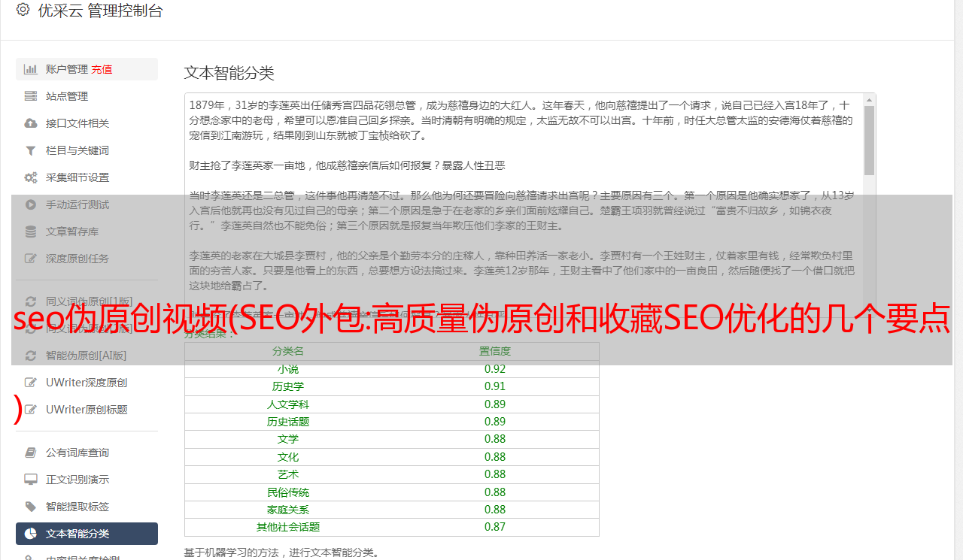Click the text area scrollbar up arrow
Screen dimensions: 963x560
(x=870, y=100)
